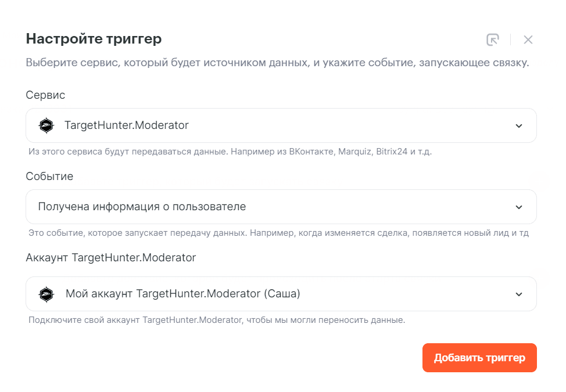Click the 'Событие' field label
Screen dimensions: 566x392
tap(49, 177)
